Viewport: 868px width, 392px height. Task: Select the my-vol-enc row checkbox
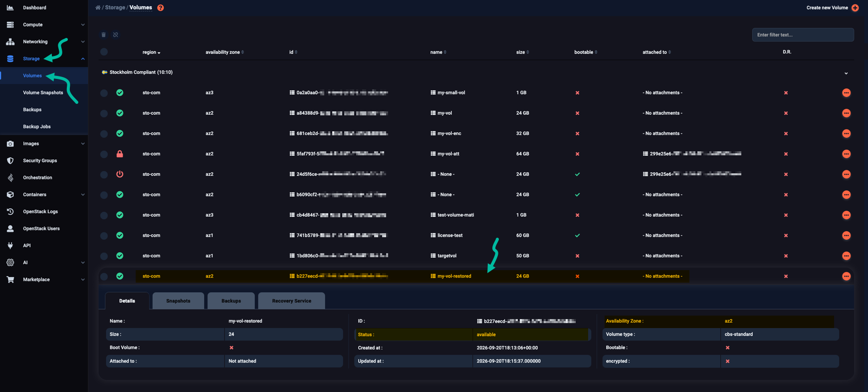pos(104,134)
